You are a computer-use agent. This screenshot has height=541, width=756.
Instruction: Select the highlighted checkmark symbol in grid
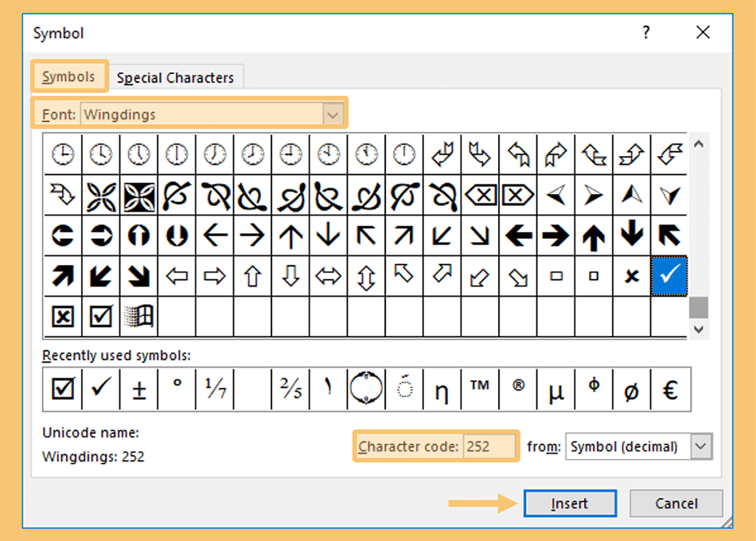pyautogui.click(x=669, y=276)
